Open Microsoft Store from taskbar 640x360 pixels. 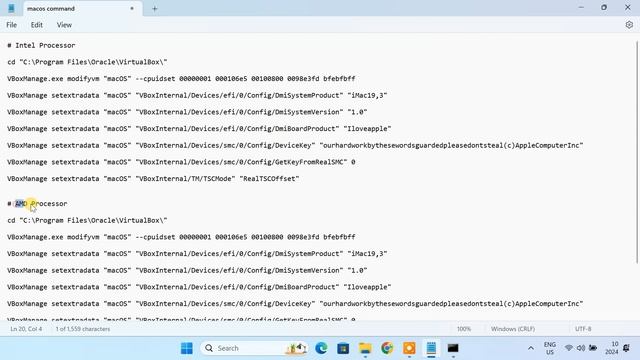(x=343, y=348)
